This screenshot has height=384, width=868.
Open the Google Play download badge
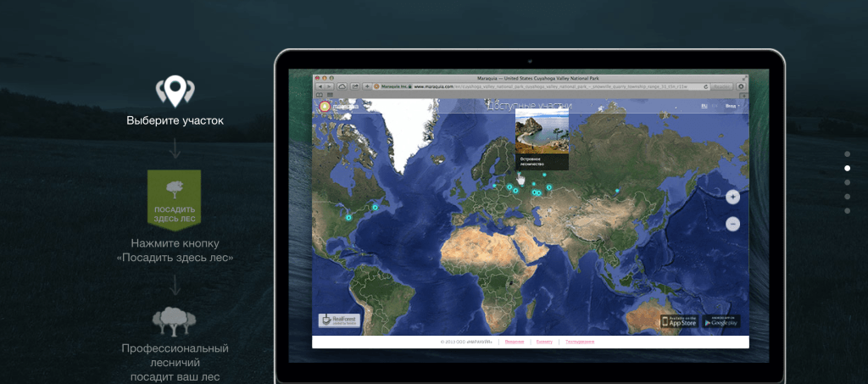(721, 320)
